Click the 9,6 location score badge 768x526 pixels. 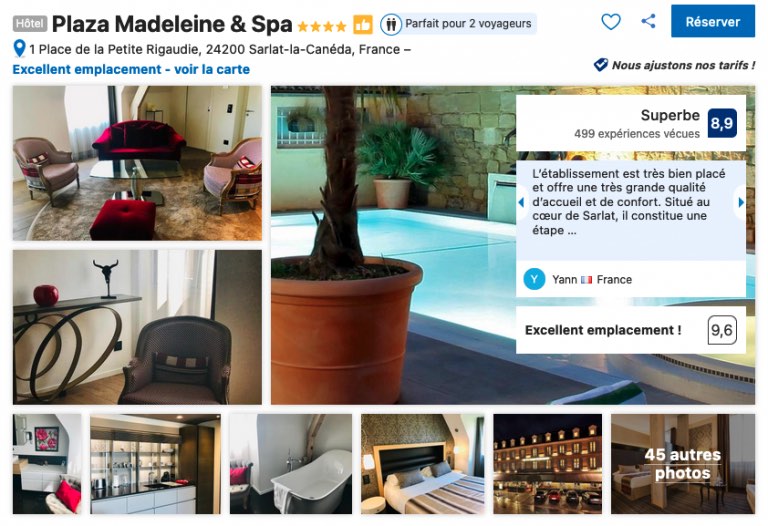(722, 330)
